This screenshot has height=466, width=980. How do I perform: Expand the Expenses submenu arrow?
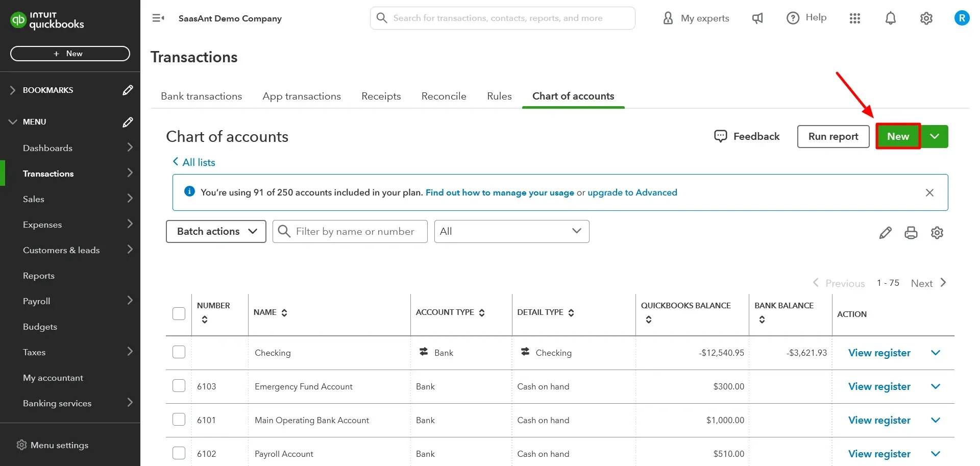pos(130,224)
